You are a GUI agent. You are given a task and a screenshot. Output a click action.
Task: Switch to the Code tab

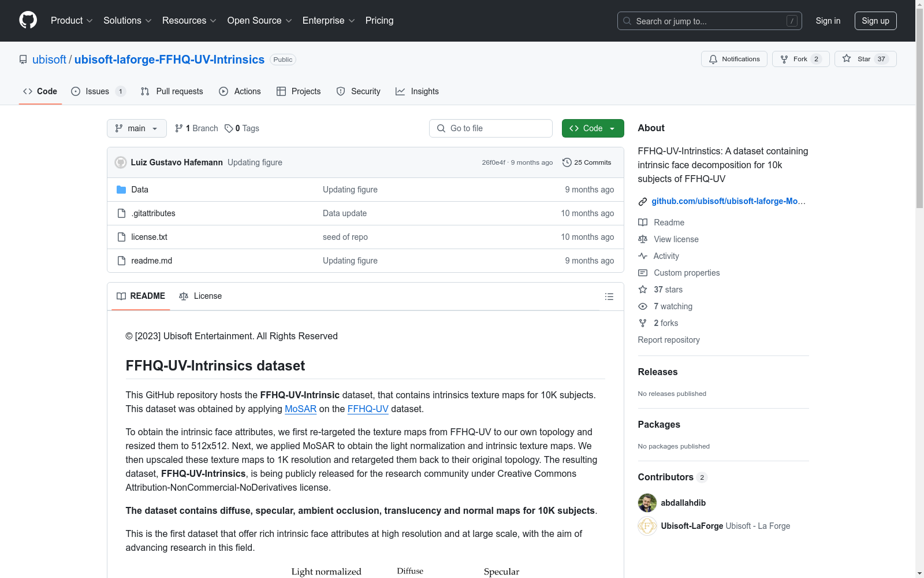click(x=40, y=91)
